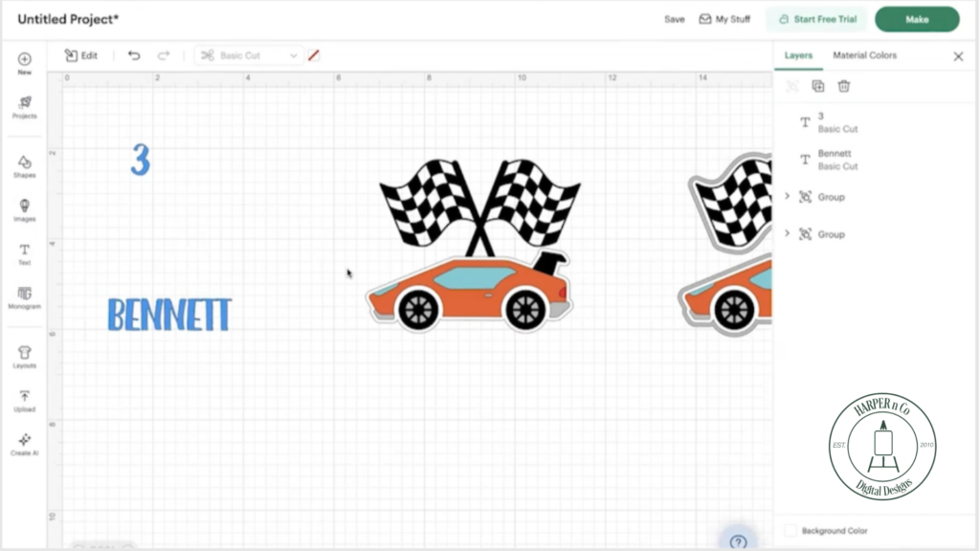Viewport: 980px width, 551px height.
Task: Click Save to save the project
Action: (x=675, y=19)
